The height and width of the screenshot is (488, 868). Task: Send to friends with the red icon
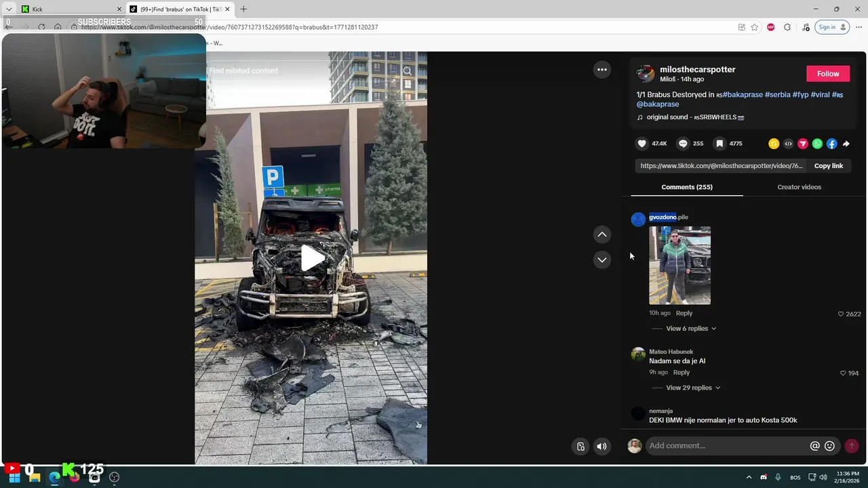click(803, 144)
